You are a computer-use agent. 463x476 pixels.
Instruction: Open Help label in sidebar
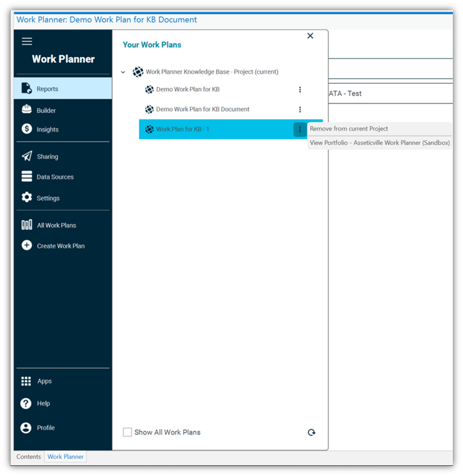click(x=44, y=404)
